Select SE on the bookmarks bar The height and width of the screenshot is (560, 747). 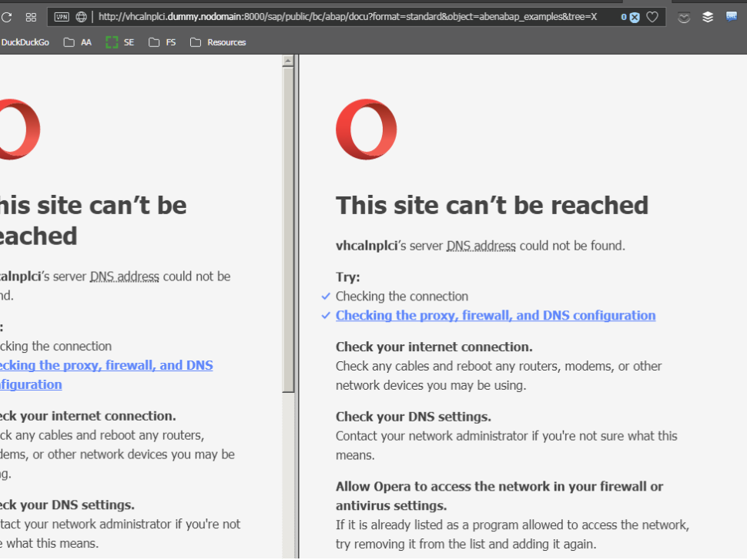[121, 42]
